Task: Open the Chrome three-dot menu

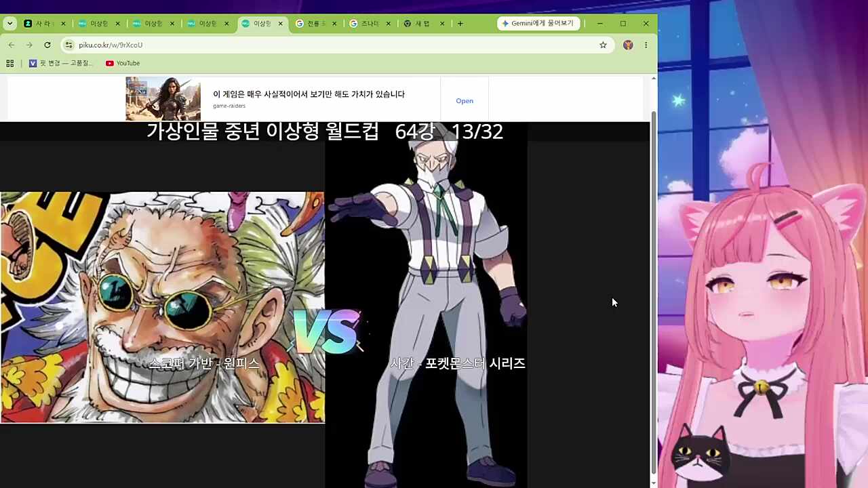Action: click(646, 45)
